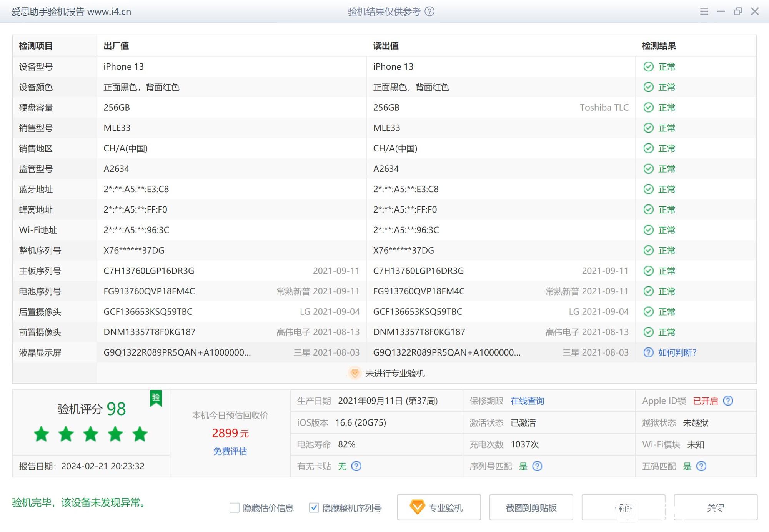Click the 专业验机 button
Viewport: 769px width, 532px height.
coord(439,507)
